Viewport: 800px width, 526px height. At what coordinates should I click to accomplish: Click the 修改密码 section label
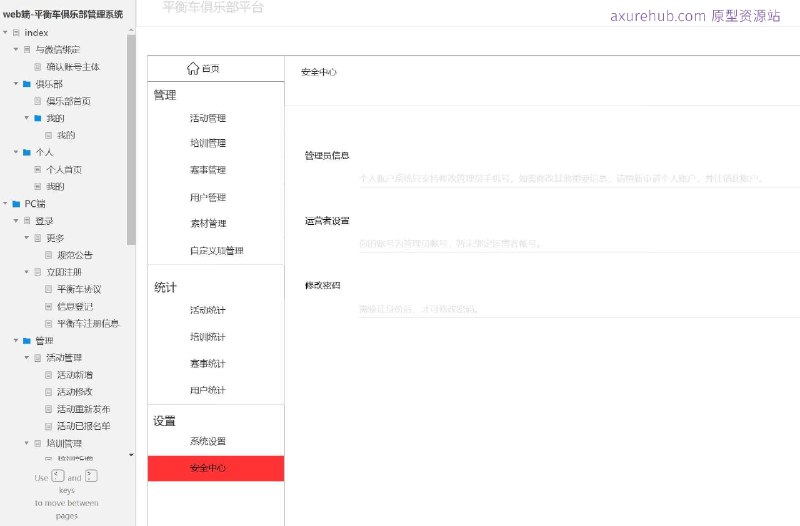pyautogui.click(x=322, y=285)
